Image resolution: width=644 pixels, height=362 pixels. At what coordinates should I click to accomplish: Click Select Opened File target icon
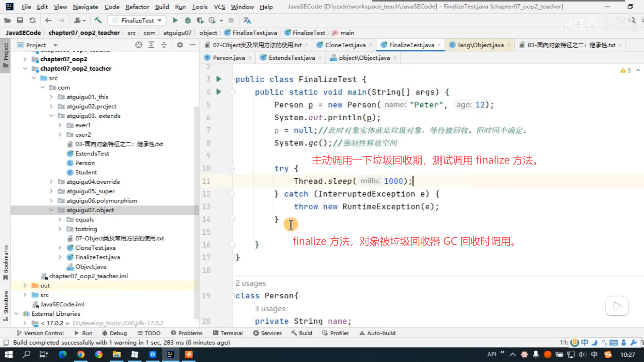[x=139, y=45]
